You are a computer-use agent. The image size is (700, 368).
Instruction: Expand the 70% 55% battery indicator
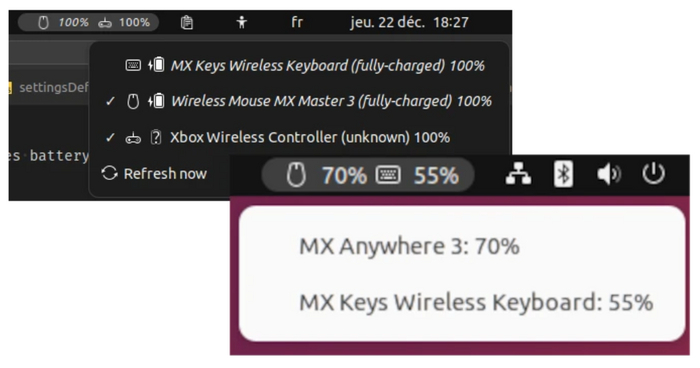click(367, 175)
